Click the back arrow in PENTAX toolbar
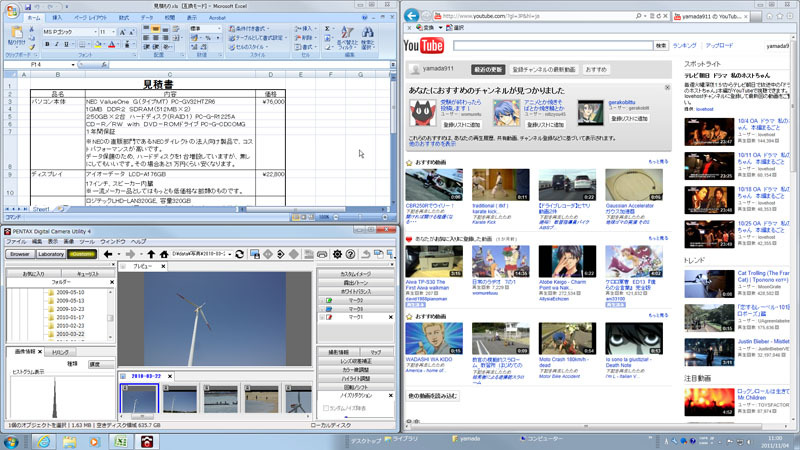This screenshot has height=450, width=800. 108,254
